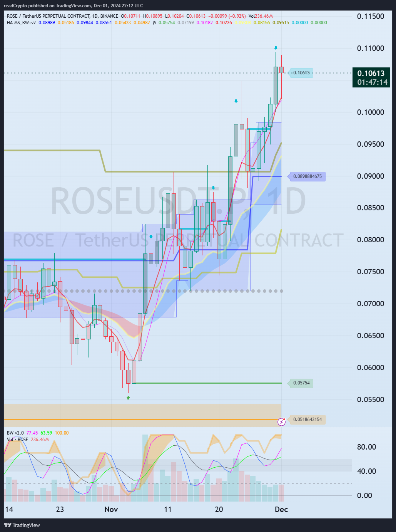The width and height of the screenshot is (396, 532).
Task: Click the 80.00 oscillator axis label
Action: [367, 447]
